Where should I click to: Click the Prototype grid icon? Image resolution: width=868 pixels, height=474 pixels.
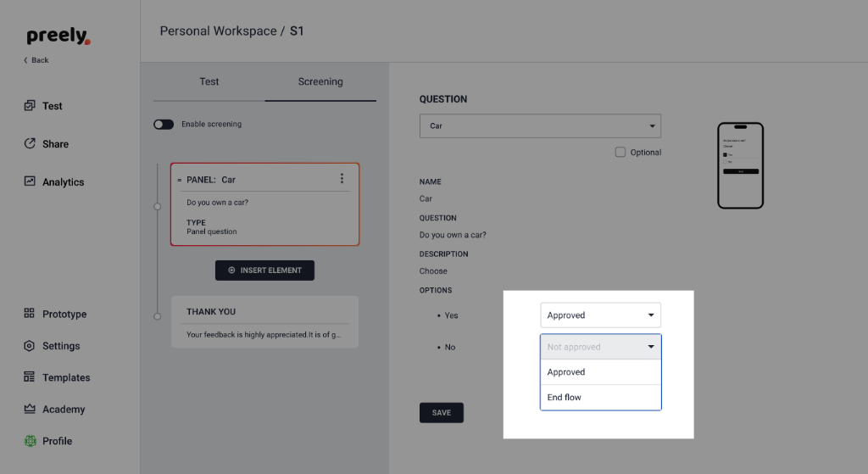30,313
